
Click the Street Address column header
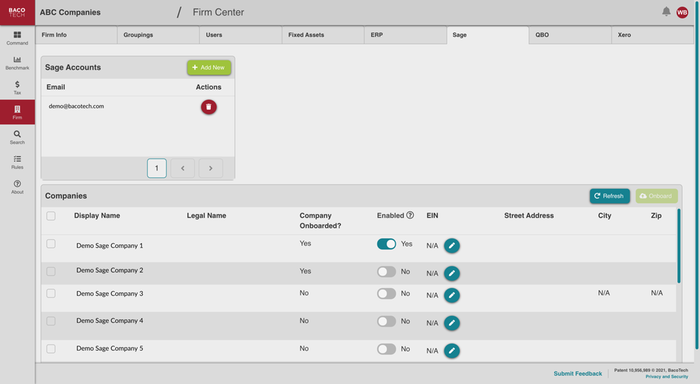coord(529,216)
